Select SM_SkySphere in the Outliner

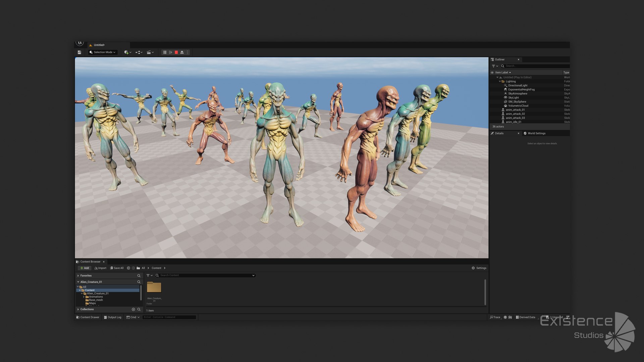517,102
